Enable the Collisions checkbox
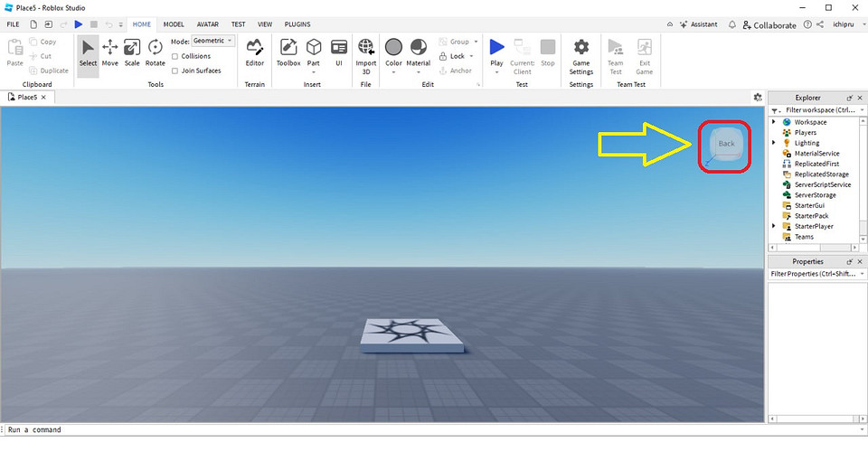 click(175, 56)
